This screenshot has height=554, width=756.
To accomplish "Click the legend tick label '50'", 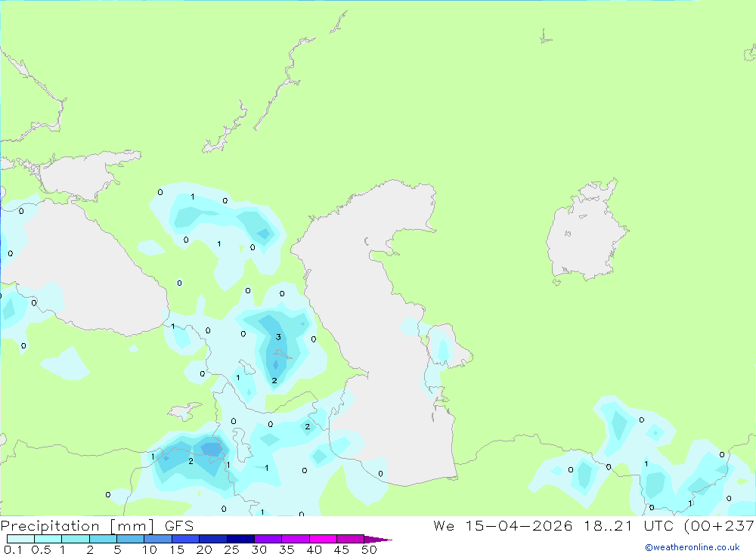I will pos(369,549).
